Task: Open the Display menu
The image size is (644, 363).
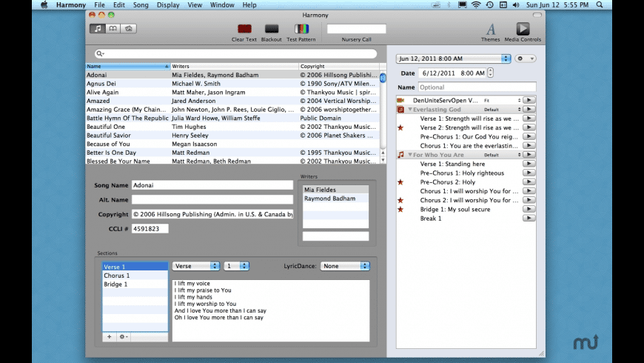Action: coord(168,5)
